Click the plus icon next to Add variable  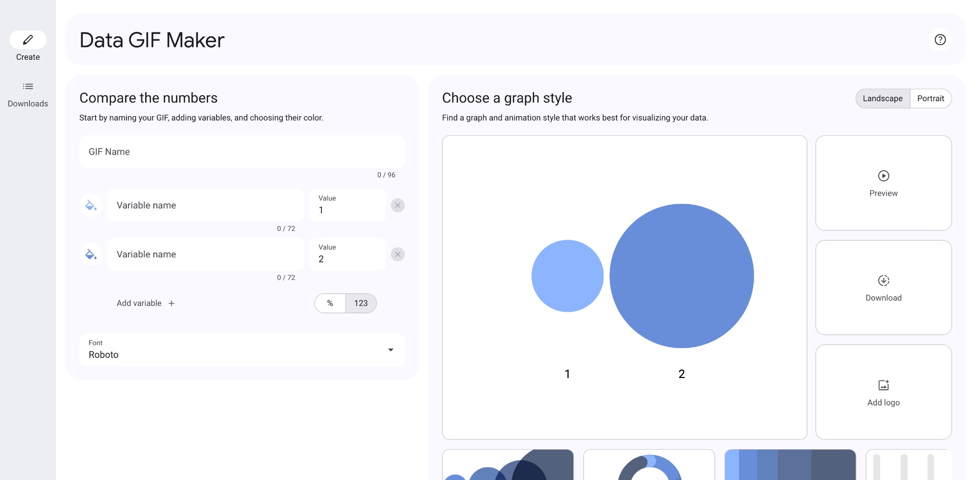pos(171,303)
